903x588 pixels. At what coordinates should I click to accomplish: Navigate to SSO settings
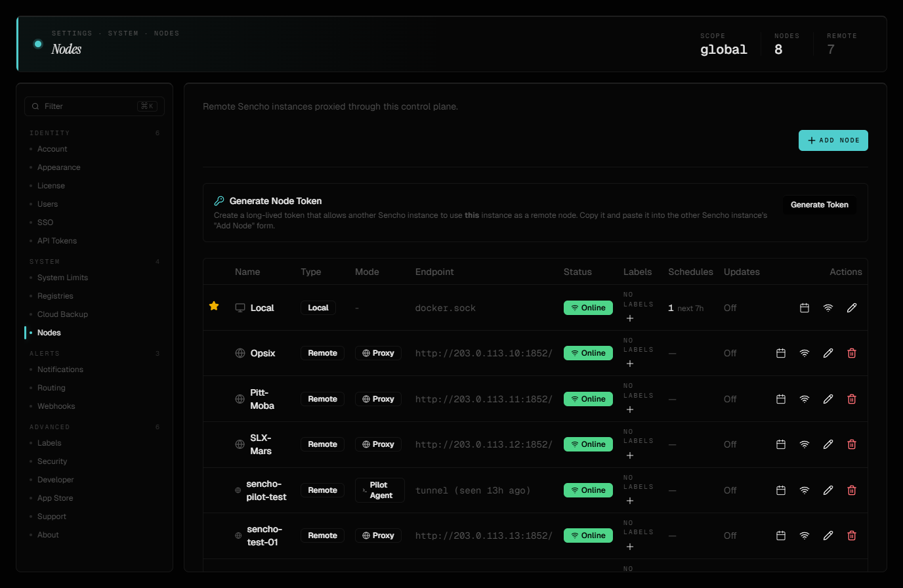point(45,222)
